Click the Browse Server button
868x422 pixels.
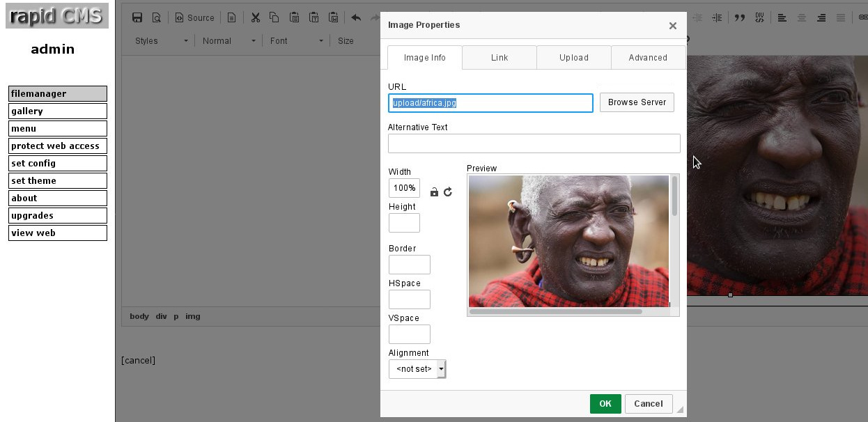click(637, 102)
